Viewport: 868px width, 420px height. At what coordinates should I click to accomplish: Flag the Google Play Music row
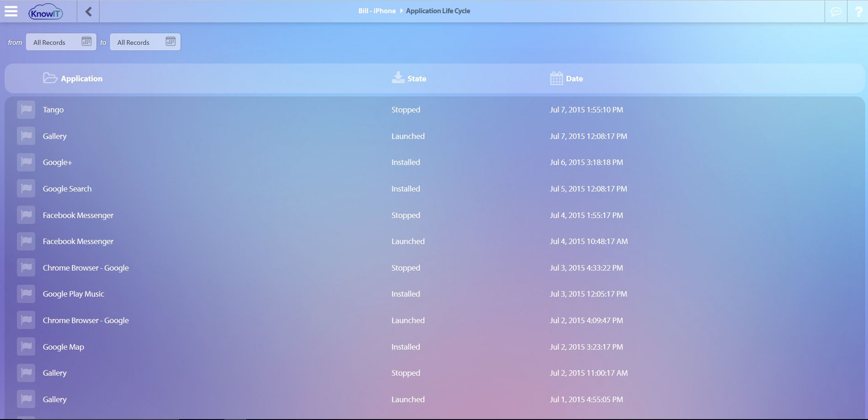[x=26, y=294]
